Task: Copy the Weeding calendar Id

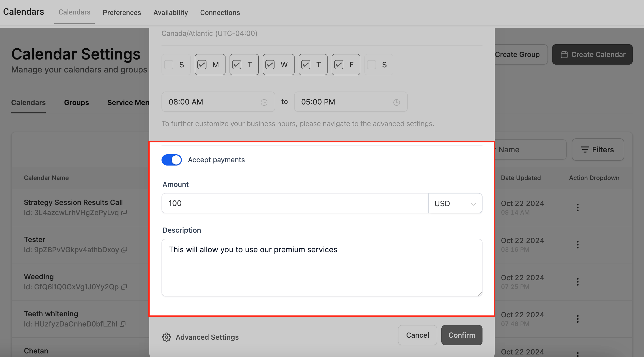Action: tap(124, 287)
